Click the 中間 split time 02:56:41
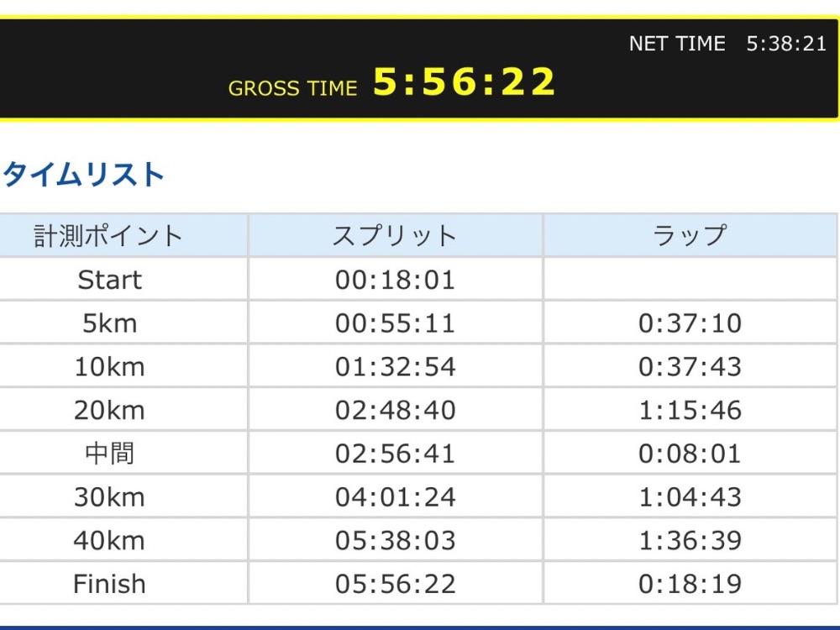The image size is (840, 630). coord(395,454)
